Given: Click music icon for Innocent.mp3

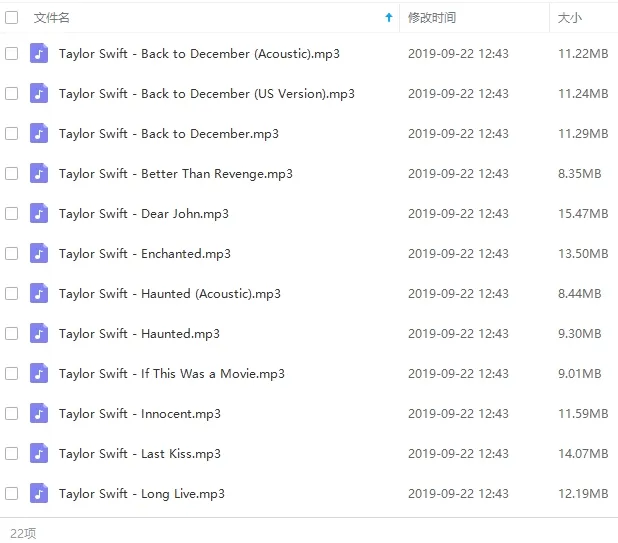Looking at the screenshot, I should pyautogui.click(x=39, y=413).
